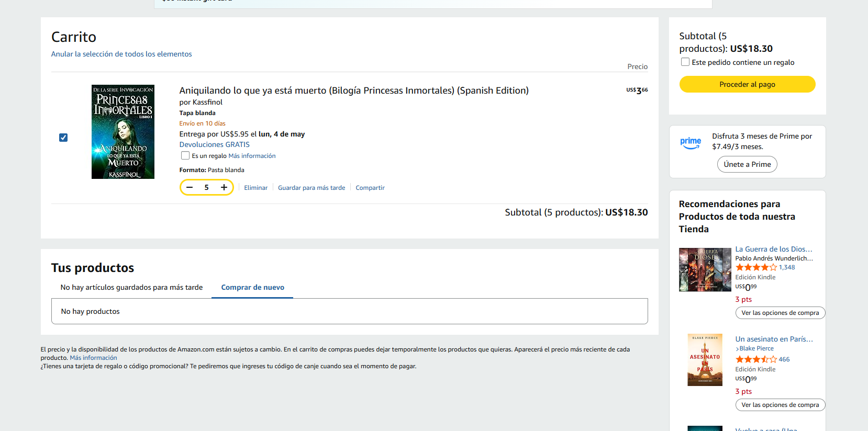Open Un asesinato en París cover image

pos(705,360)
